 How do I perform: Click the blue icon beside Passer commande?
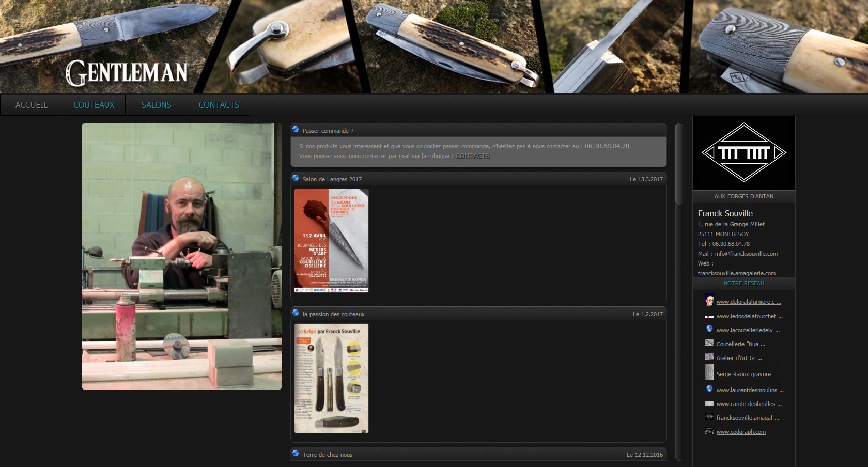point(296,130)
